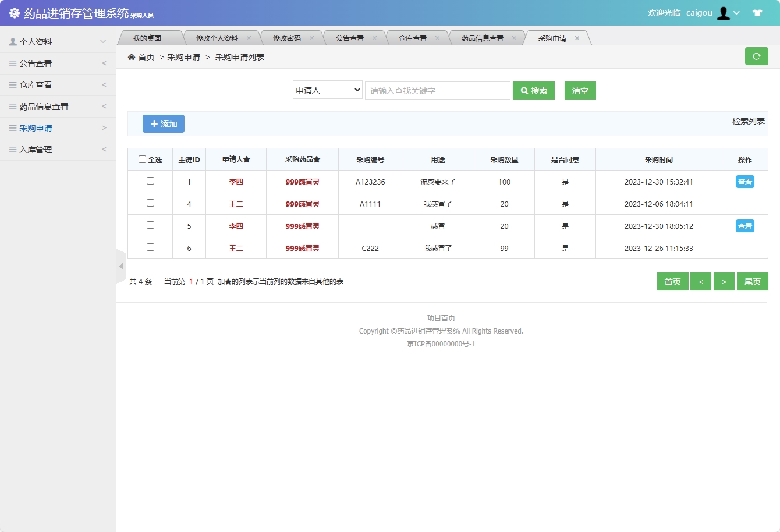Check the row checkbox for applicant 李四 ID 1
780x532 pixels.
150,181
